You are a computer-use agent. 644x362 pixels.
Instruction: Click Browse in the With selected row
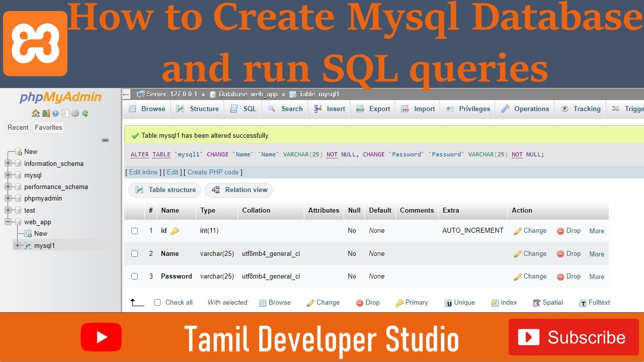pos(275,303)
